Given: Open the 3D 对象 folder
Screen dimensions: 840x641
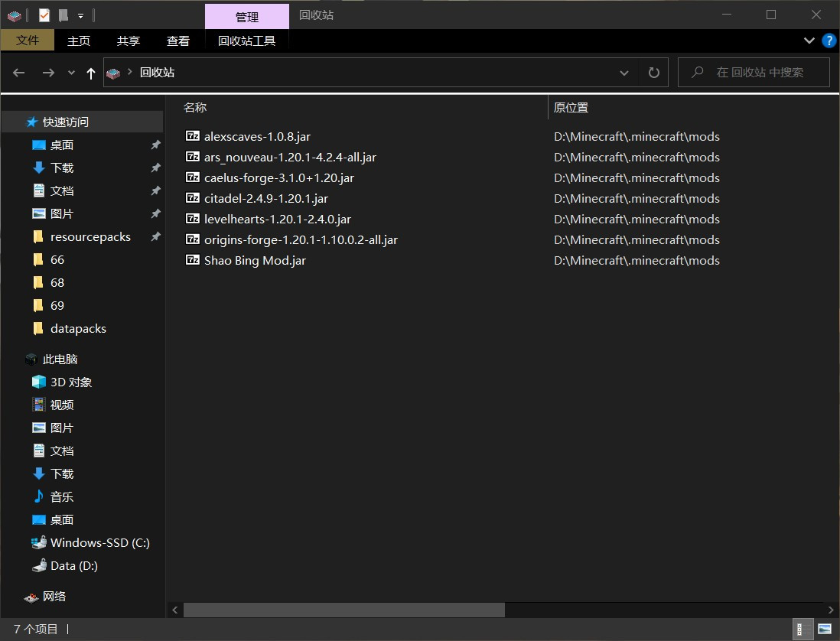Looking at the screenshot, I should [x=71, y=382].
